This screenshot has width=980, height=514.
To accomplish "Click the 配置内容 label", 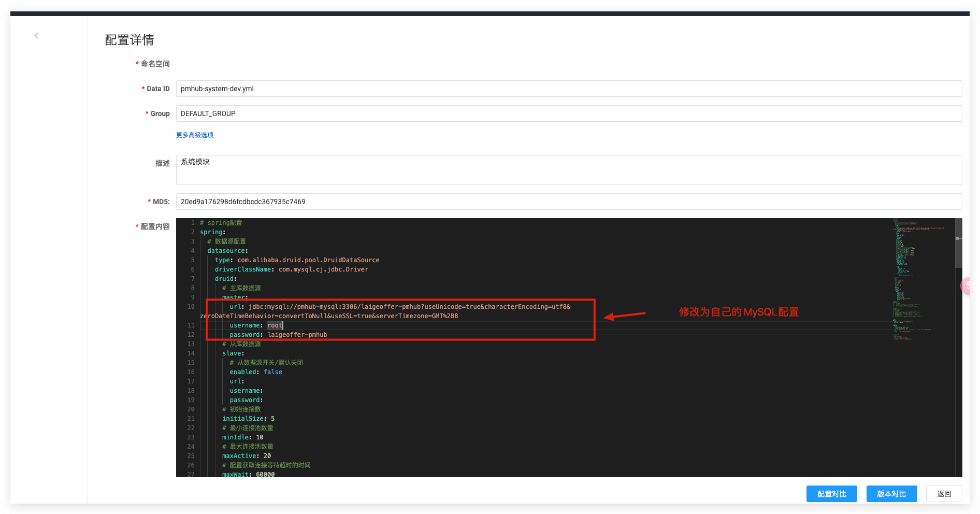I will [155, 226].
